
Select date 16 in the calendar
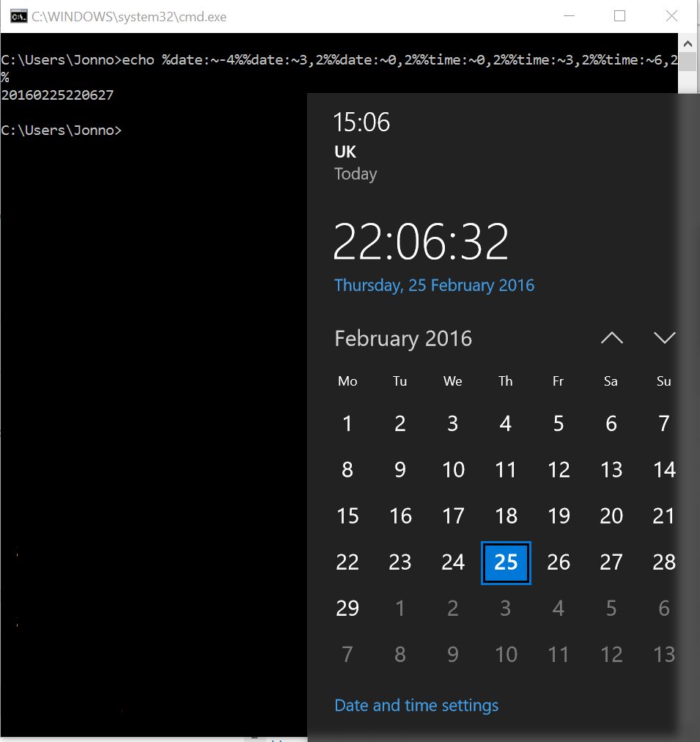[x=400, y=515]
